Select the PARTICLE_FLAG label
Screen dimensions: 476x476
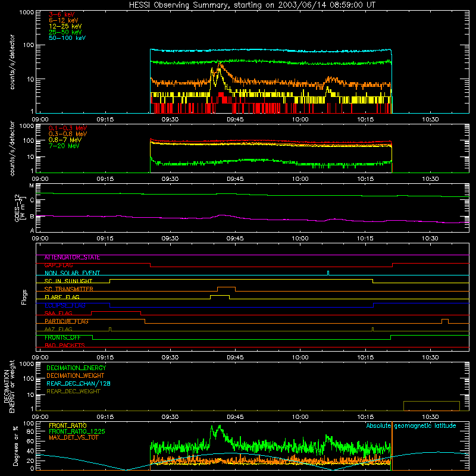(67, 321)
